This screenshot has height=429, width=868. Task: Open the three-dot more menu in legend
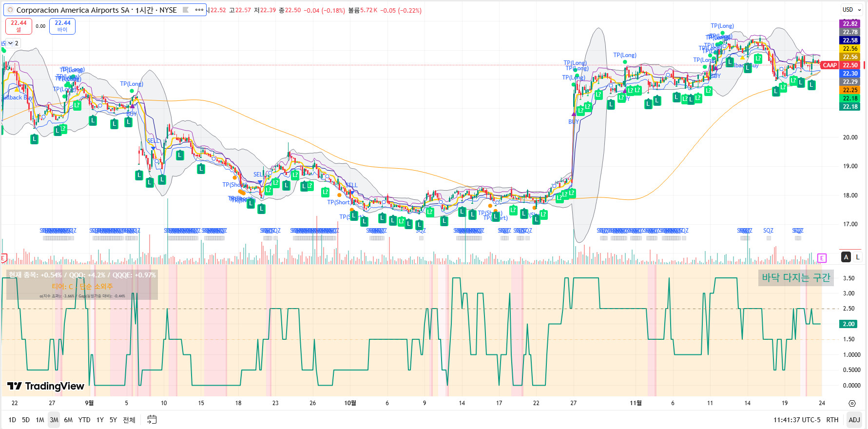pos(199,10)
